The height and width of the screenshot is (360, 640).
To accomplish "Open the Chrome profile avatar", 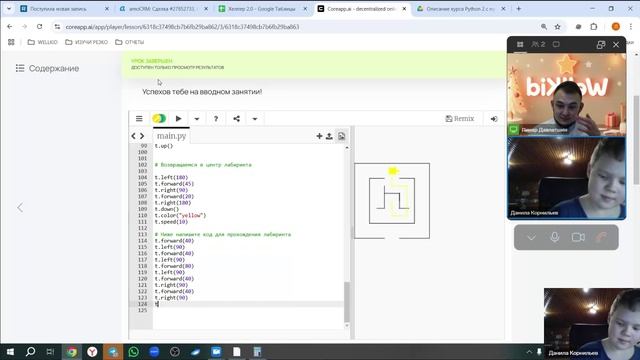I will point(616,27).
